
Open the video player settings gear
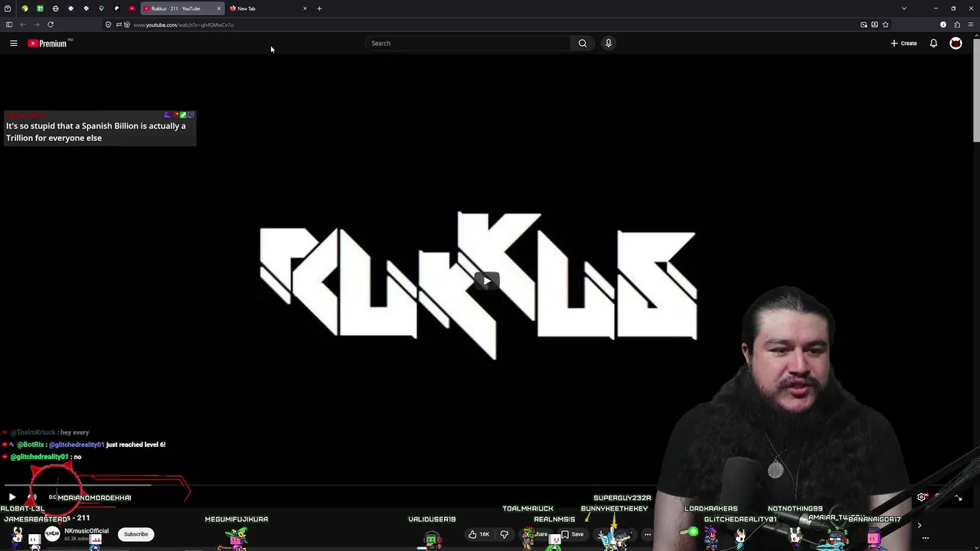pos(921,497)
